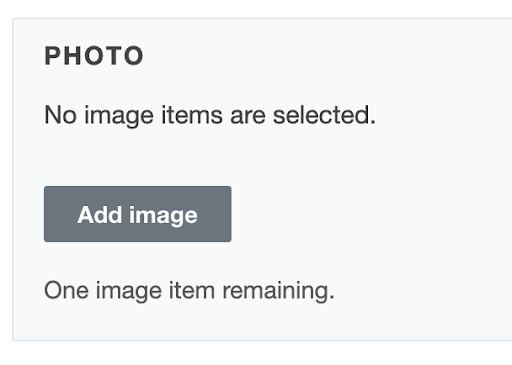512x365 pixels.
Task: Click the word 'Add' on the gray button
Action: (x=100, y=214)
